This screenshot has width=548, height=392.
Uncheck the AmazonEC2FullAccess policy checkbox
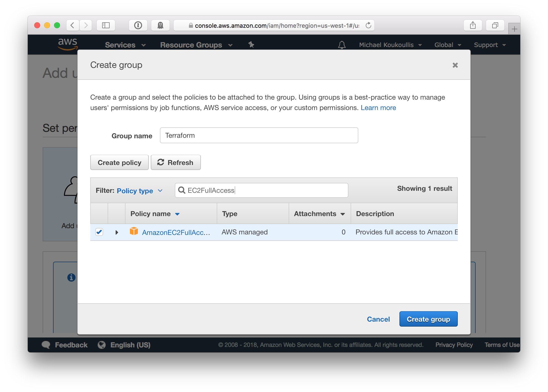[99, 232]
